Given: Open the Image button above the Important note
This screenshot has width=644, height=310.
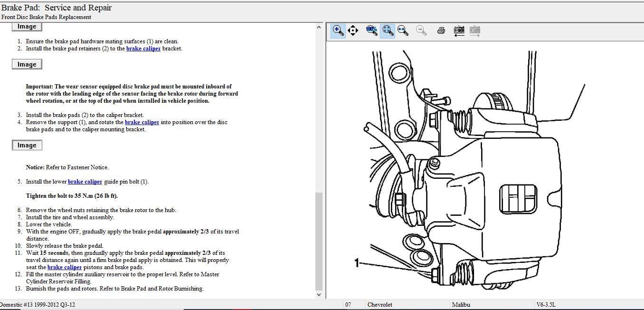Looking at the screenshot, I should tap(27, 64).
